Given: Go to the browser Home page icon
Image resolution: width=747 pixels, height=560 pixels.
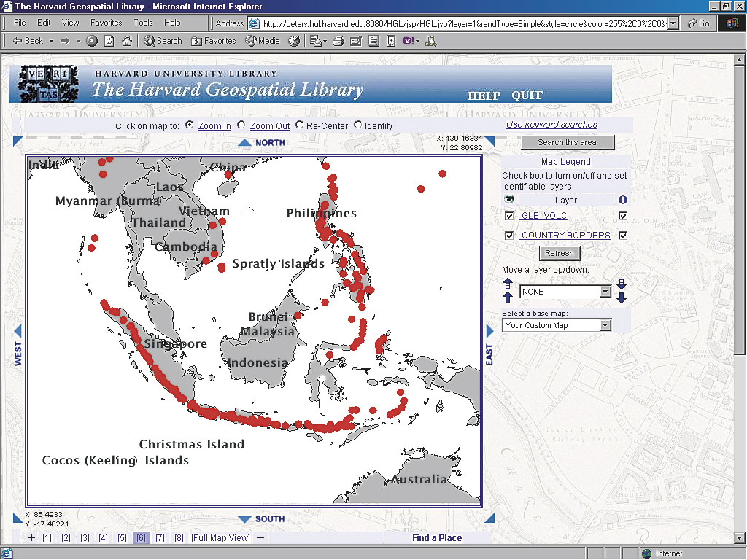Looking at the screenshot, I should 127,41.
